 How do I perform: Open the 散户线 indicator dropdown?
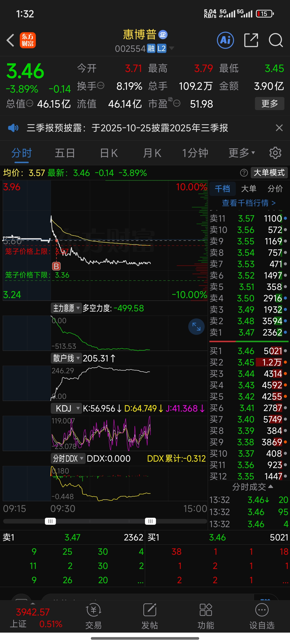[66, 358]
